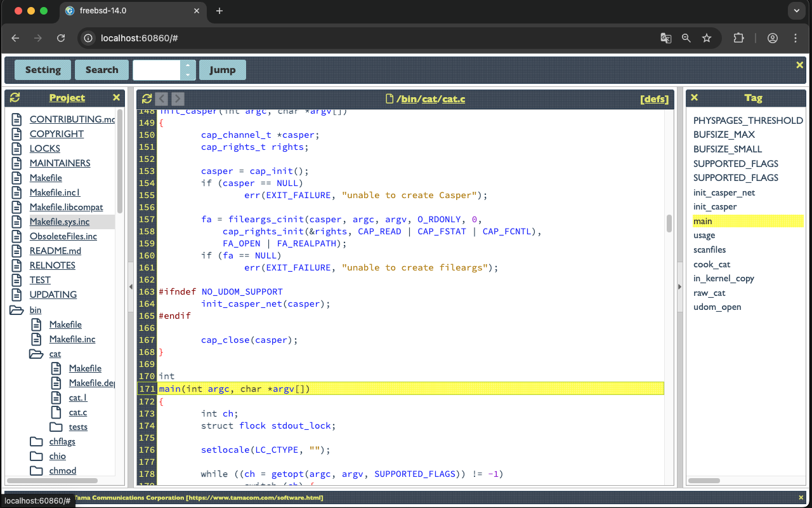Refresh the Project panel

15,98
